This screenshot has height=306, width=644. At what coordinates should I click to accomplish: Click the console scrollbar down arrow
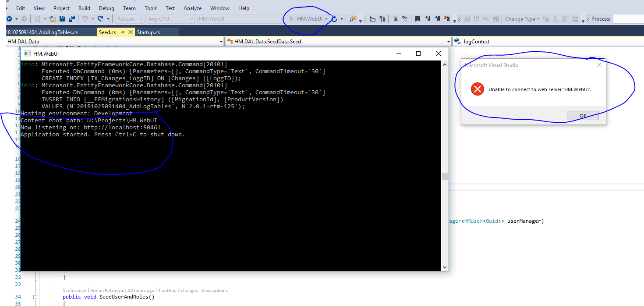pos(445,267)
